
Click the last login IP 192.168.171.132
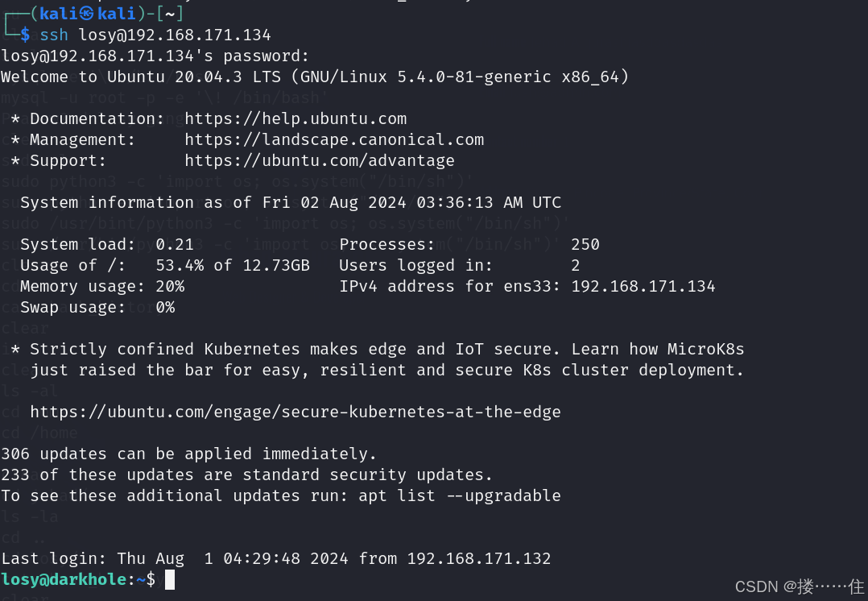478,558
